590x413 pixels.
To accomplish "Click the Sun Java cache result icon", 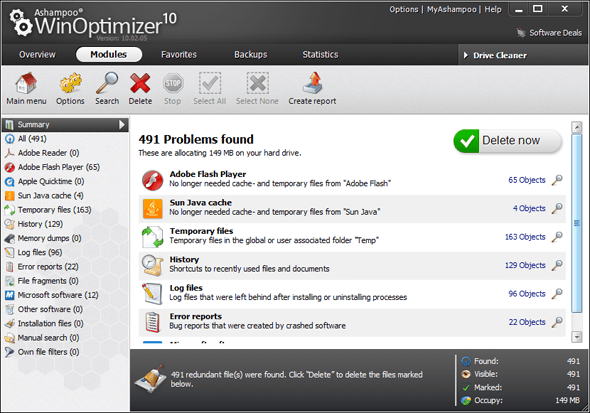I will click(152, 208).
